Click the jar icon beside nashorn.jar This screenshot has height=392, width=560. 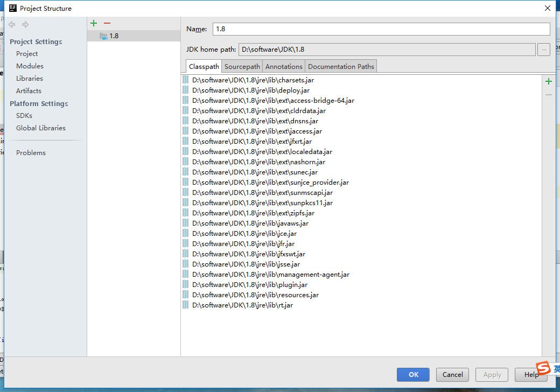pos(185,162)
